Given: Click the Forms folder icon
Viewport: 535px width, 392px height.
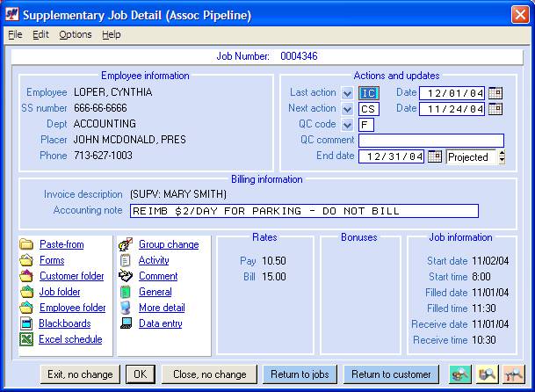Looking at the screenshot, I should (26, 260).
